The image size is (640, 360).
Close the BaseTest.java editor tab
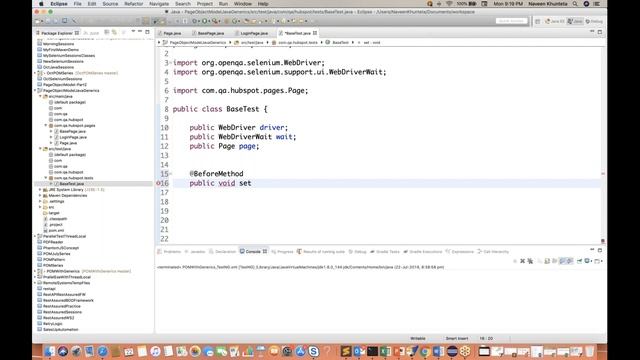tap(315, 33)
